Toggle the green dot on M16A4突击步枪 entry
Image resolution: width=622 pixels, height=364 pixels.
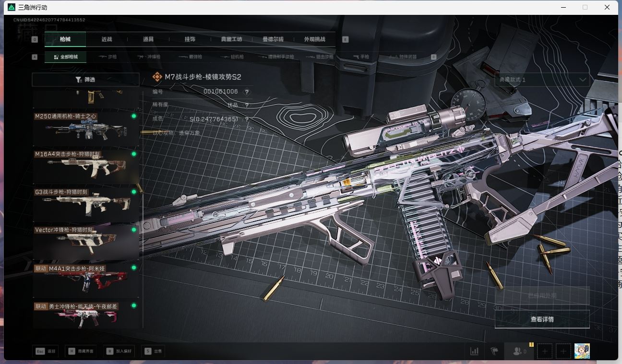click(133, 153)
